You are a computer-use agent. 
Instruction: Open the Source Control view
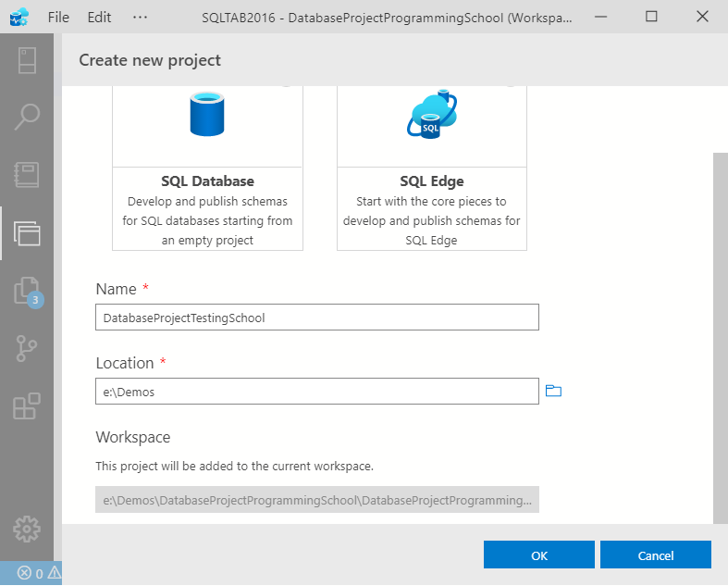pyautogui.click(x=27, y=348)
